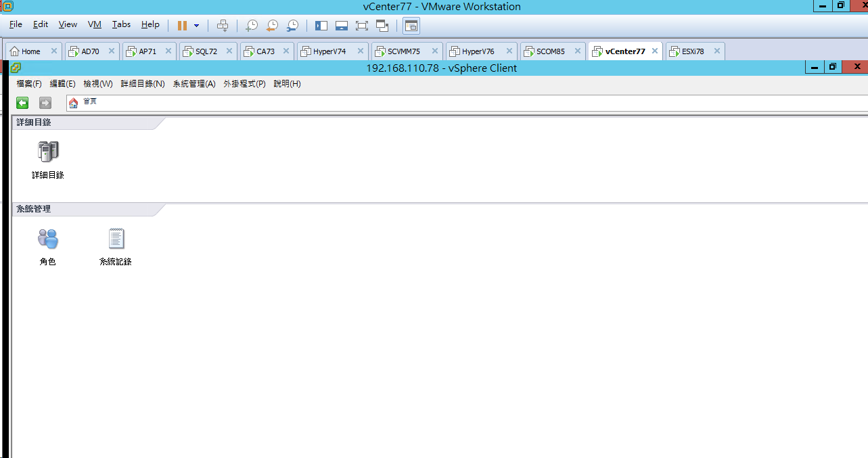Switch to the CA73 tab
Screen dimensions: 868x458
(x=265, y=51)
